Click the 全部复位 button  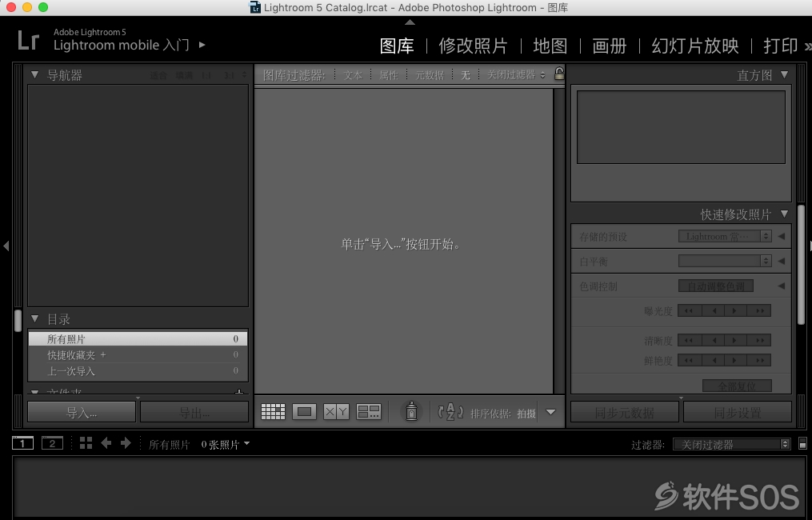point(737,386)
